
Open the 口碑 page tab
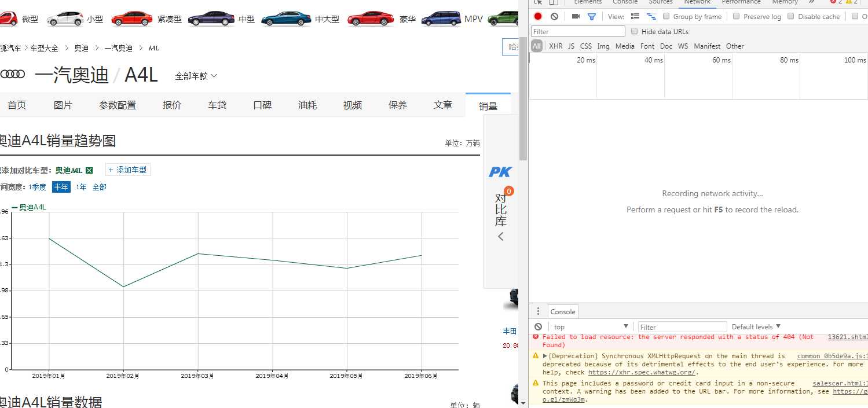[x=262, y=105]
